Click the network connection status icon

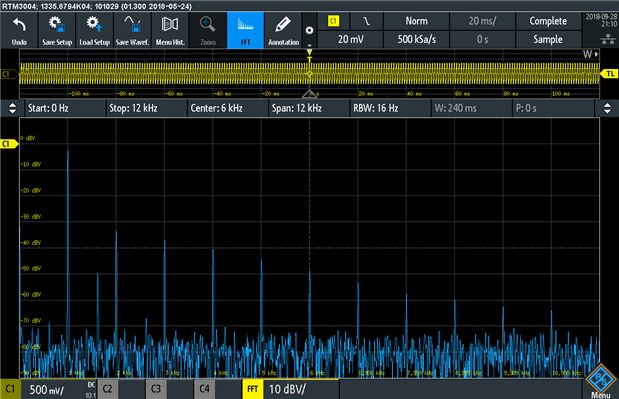coord(608,39)
